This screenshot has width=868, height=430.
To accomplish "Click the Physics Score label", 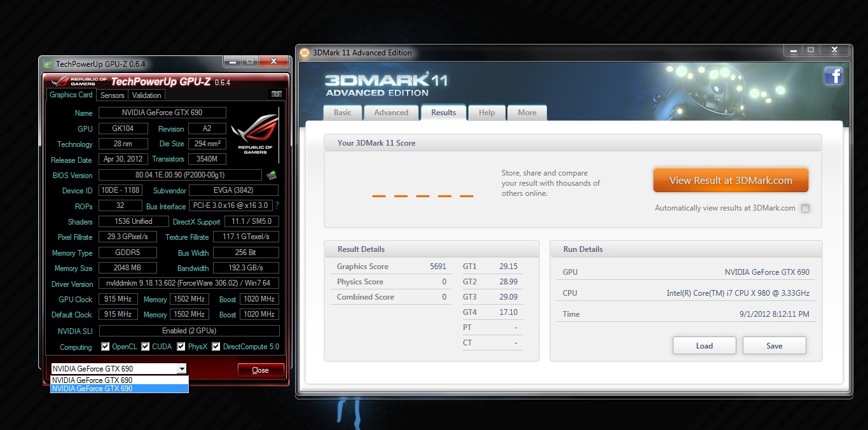I will pyautogui.click(x=360, y=282).
